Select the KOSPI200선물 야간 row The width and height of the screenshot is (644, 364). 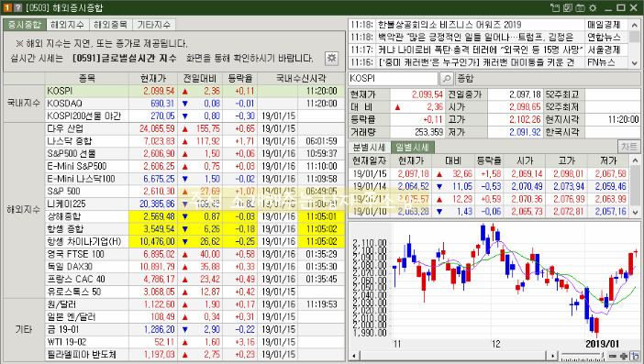pyautogui.click(x=194, y=116)
